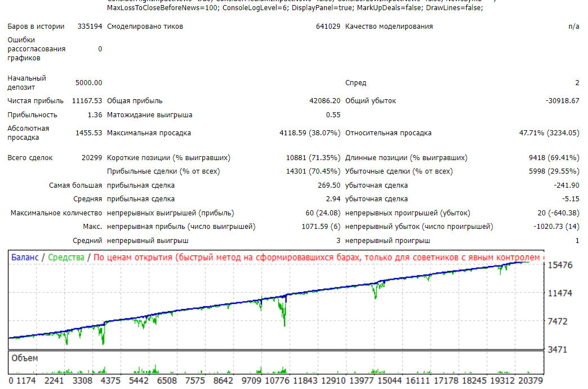Click y-axis balance label 7472
The width and height of the screenshot is (588, 389).
pos(558,321)
